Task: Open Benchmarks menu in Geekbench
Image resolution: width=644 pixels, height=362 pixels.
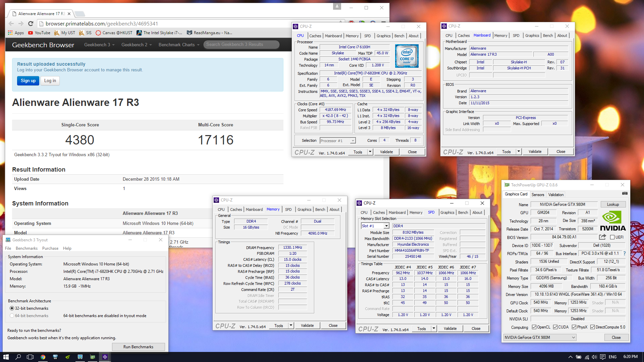Action: [26, 248]
